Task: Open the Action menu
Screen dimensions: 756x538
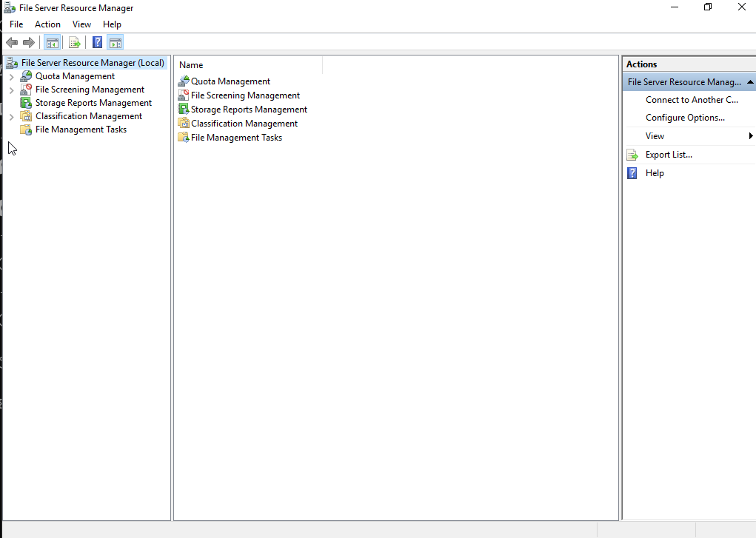Action: point(47,24)
